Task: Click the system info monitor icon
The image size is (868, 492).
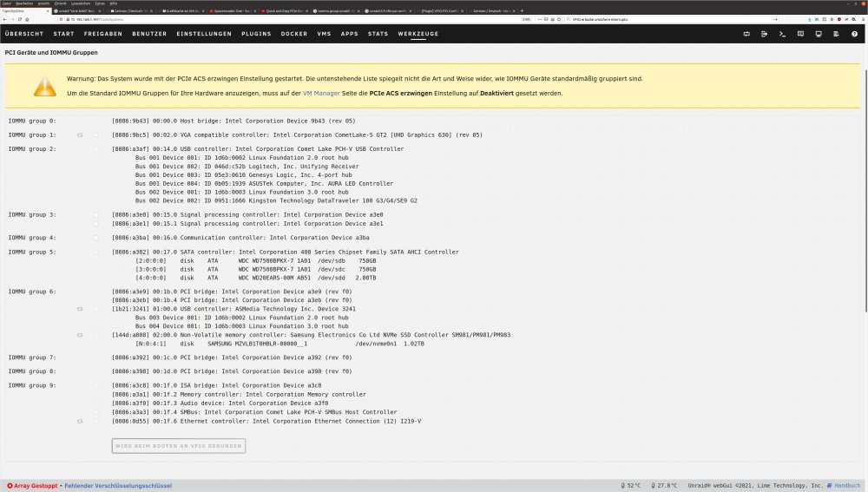Action: (x=819, y=34)
